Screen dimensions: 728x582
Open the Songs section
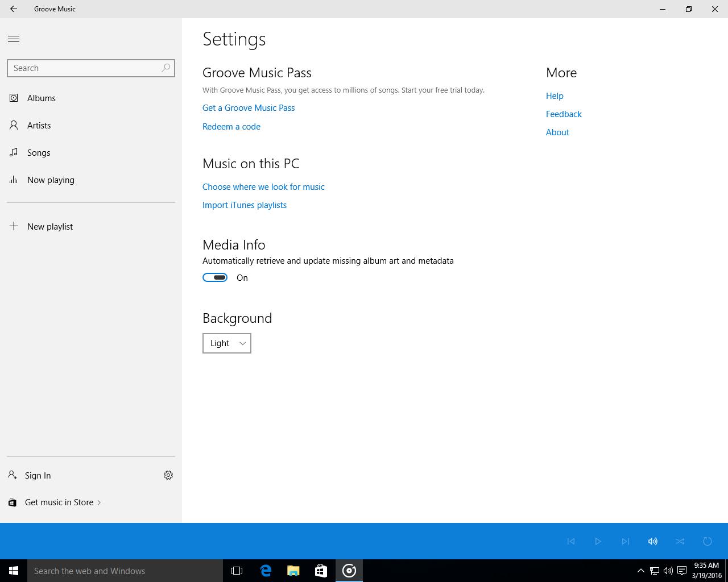tap(91, 152)
